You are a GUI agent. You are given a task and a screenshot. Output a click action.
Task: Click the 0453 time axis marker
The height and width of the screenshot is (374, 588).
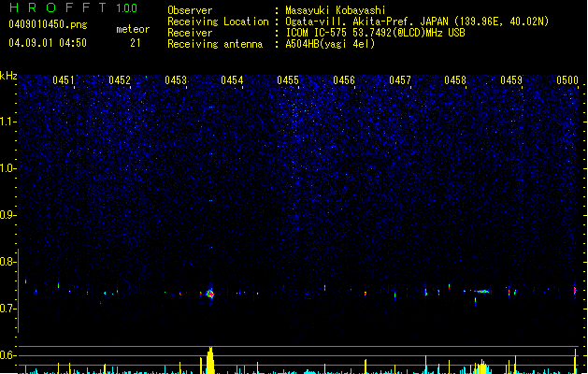(176, 80)
